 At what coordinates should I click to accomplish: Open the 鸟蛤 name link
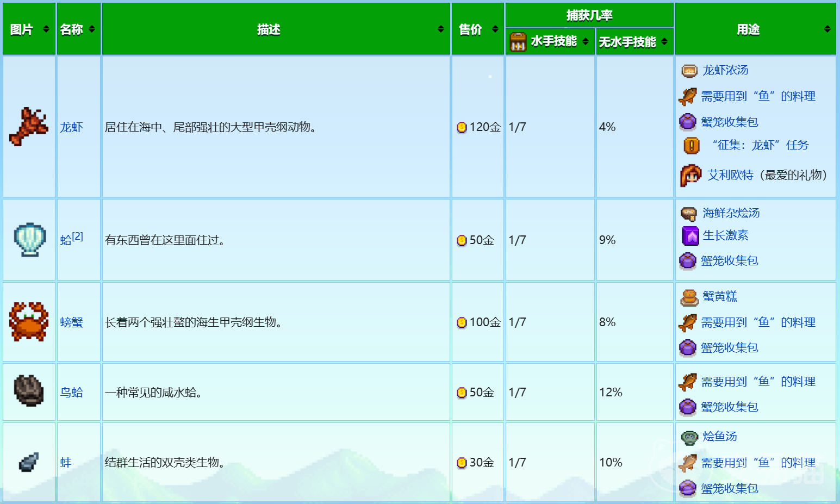click(x=72, y=393)
